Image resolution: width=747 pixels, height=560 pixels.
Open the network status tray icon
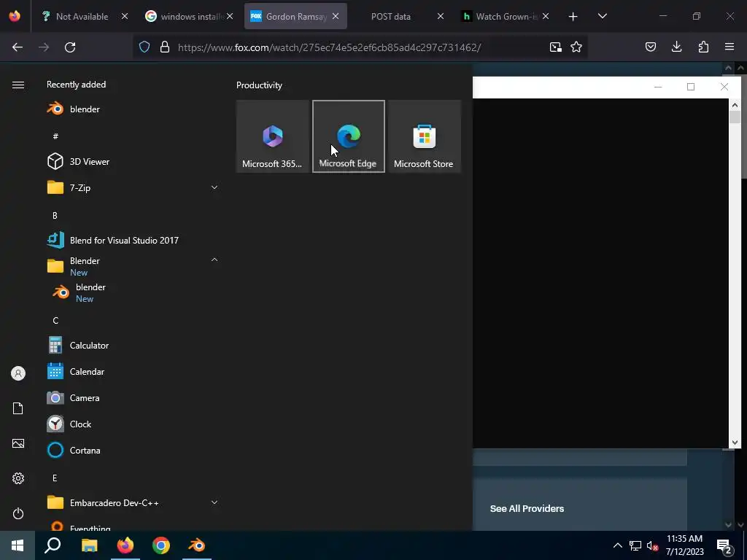coord(635,545)
